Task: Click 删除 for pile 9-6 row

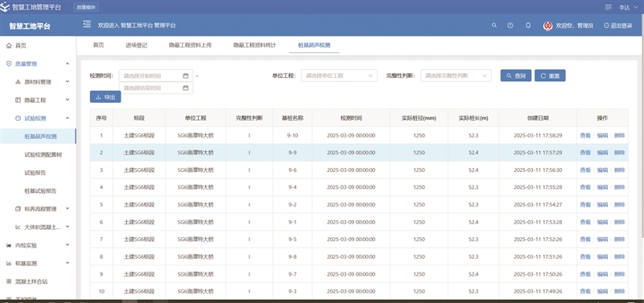Action: (619, 170)
